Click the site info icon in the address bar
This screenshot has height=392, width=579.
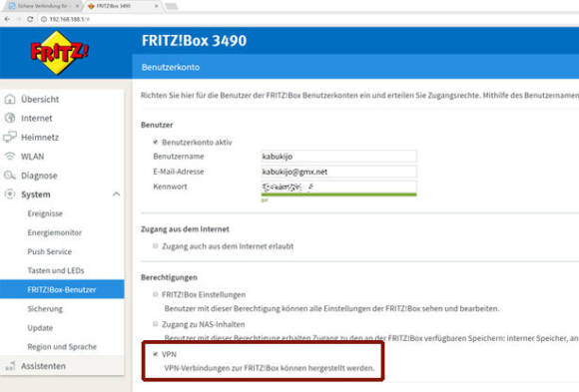coord(44,19)
